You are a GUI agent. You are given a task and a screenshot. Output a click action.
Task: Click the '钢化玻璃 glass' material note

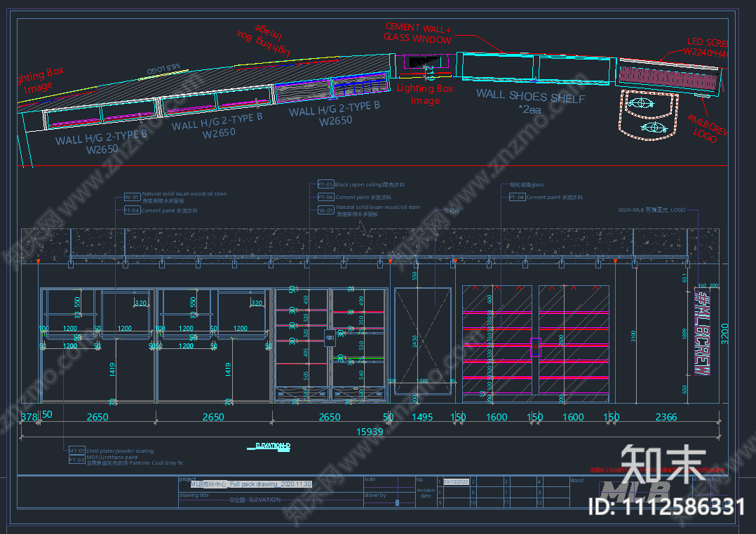(527, 184)
